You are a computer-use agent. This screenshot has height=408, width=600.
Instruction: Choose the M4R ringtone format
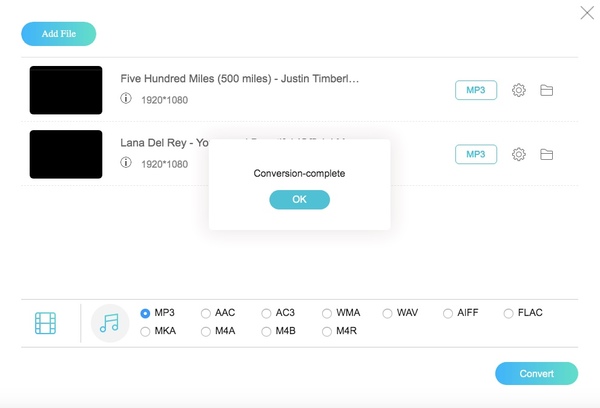pos(327,331)
